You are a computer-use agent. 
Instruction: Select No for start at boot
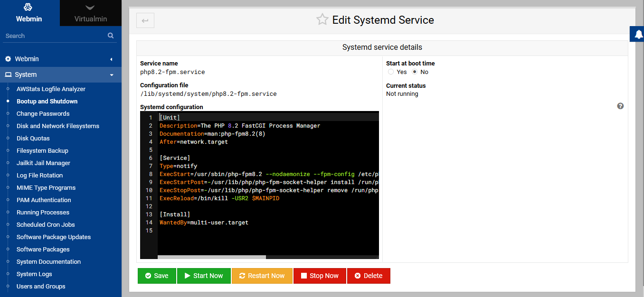tap(415, 72)
